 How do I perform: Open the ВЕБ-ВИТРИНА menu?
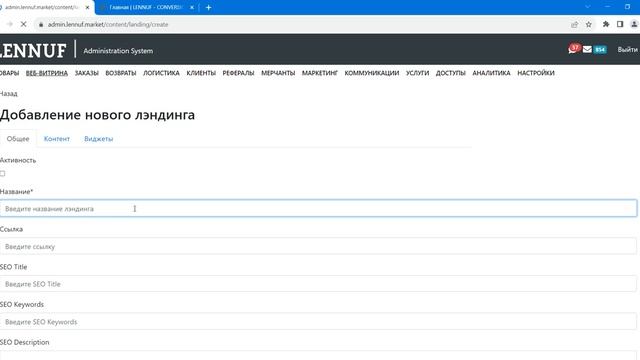(x=47, y=73)
